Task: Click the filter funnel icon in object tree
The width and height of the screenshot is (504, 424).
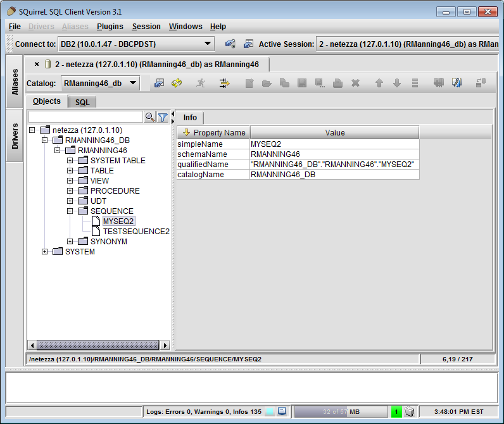Action: [163, 117]
